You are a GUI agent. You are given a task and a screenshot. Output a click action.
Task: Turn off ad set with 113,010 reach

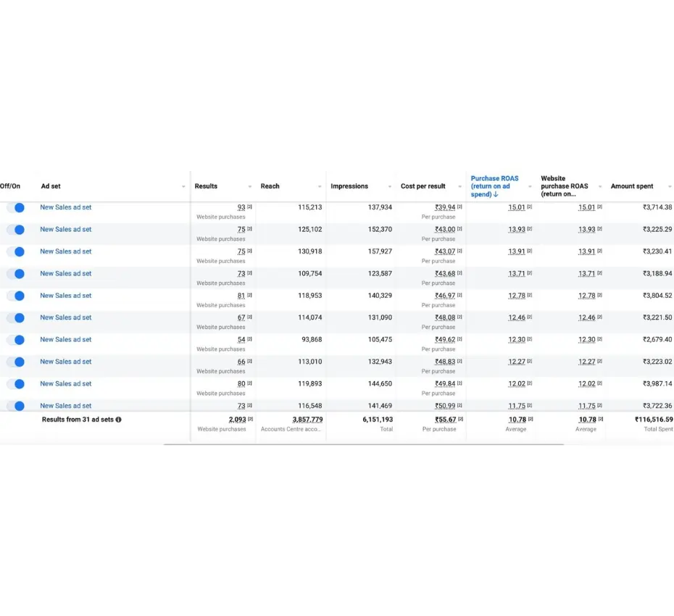pyautogui.click(x=16, y=362)
